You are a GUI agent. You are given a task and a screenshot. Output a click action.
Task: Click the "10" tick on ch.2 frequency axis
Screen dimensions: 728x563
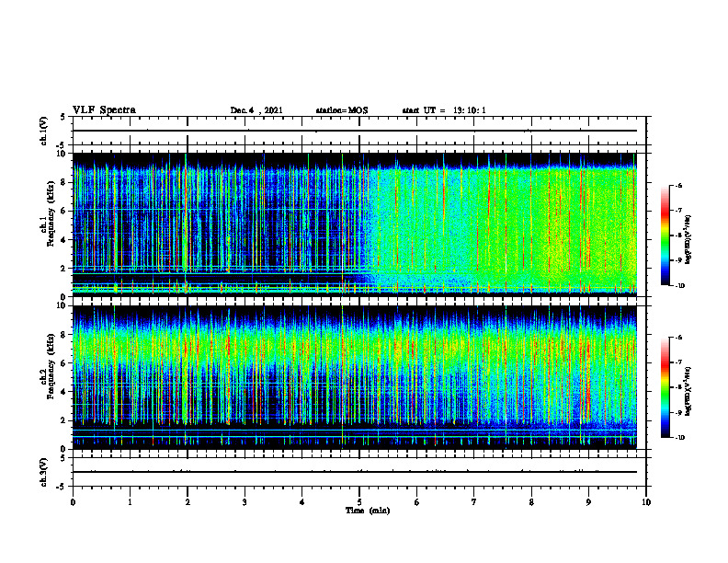pyautogui.click(x=62, y=305)
